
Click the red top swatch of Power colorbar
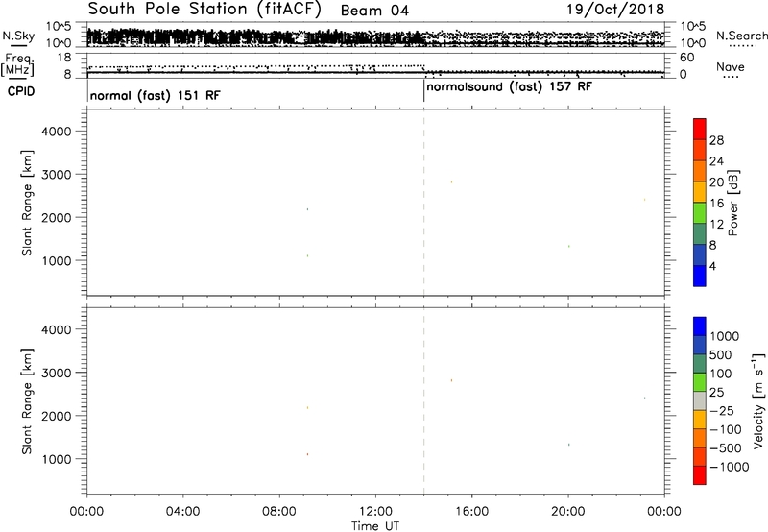(700, 129)
